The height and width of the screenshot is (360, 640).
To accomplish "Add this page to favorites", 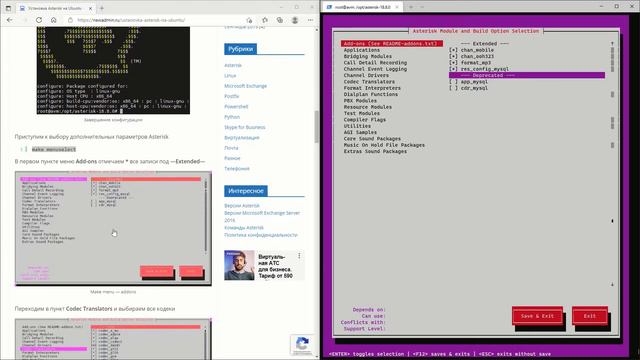I will tap(249, 20).
